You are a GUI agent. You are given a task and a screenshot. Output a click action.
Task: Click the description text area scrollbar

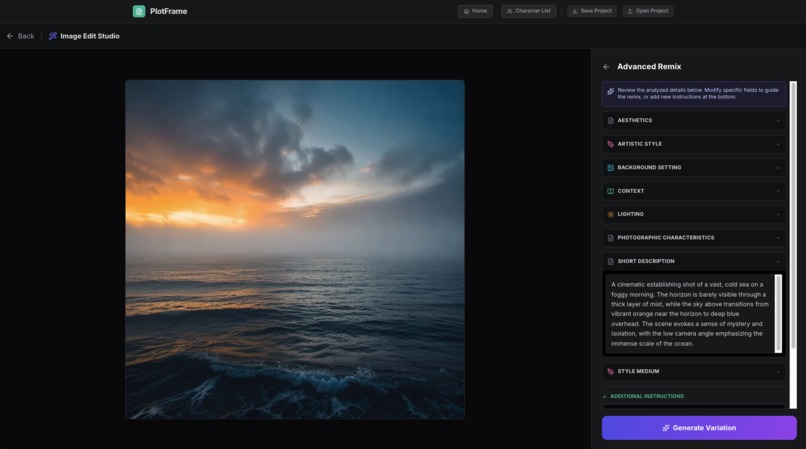[778, 314]
